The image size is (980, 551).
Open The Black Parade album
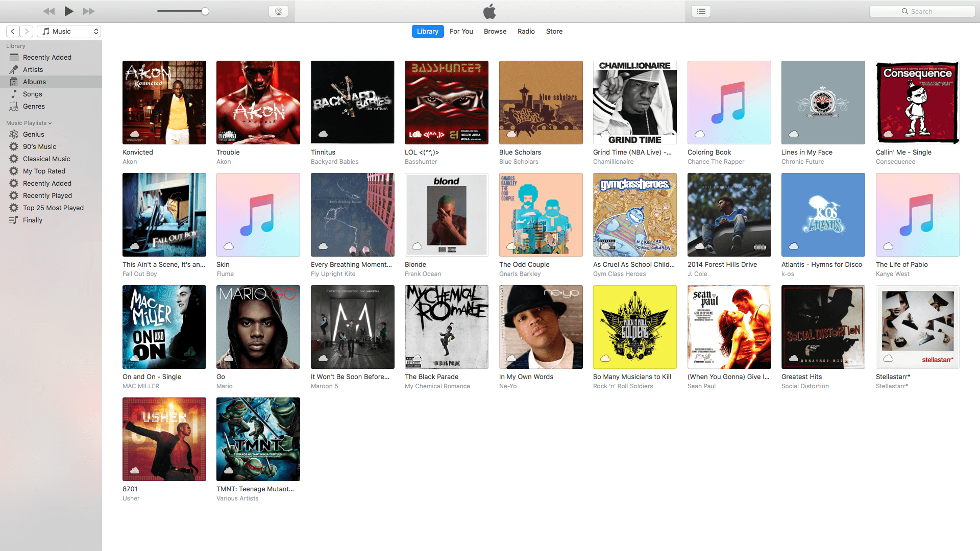(x=446, y=327)
